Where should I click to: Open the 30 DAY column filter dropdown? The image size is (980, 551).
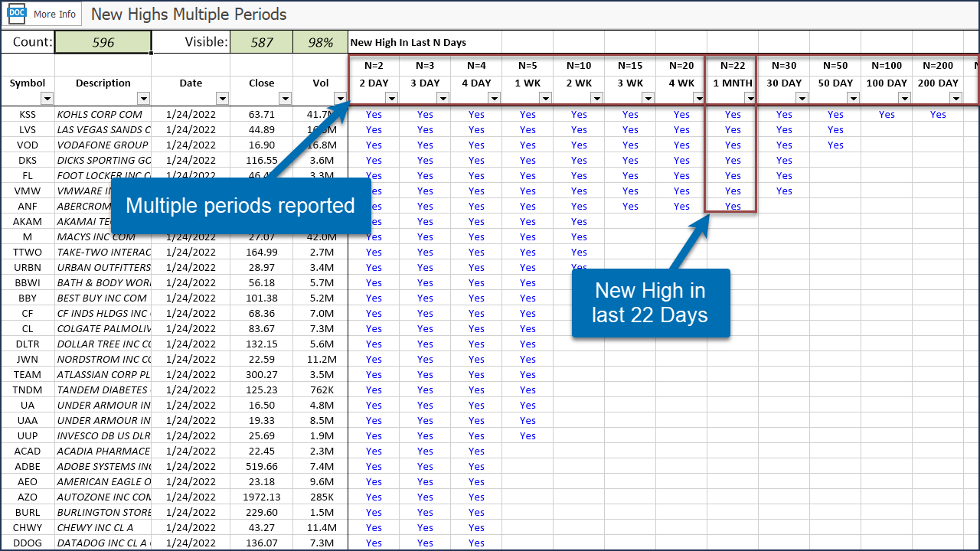click(802, 98)
